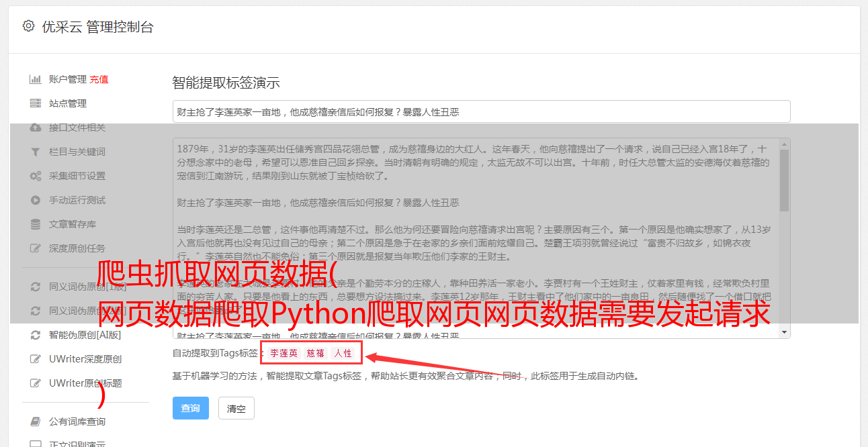Image resolution: width=868 pixels, height=447 pixels.
Task: Click the textarea scrollbar down arrow
Action: 784,332
